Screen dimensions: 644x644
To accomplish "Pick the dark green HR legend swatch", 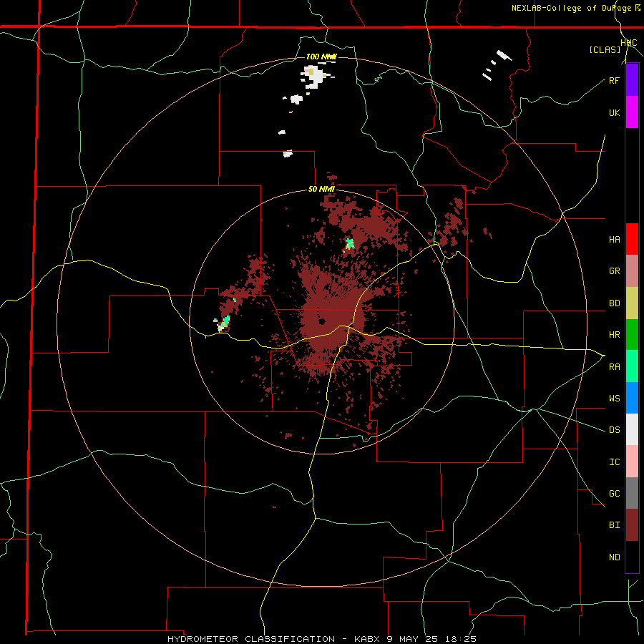I will [x=632, y=335].
